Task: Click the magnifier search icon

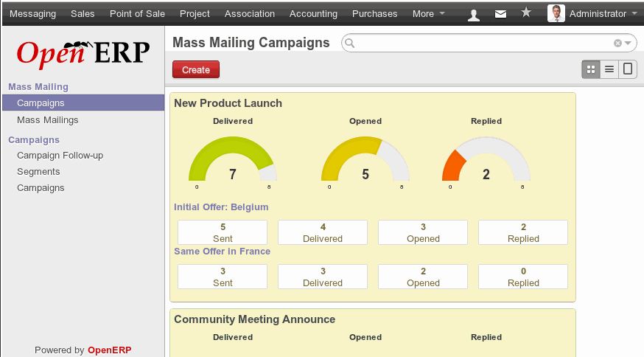Action: pos(349,43)
